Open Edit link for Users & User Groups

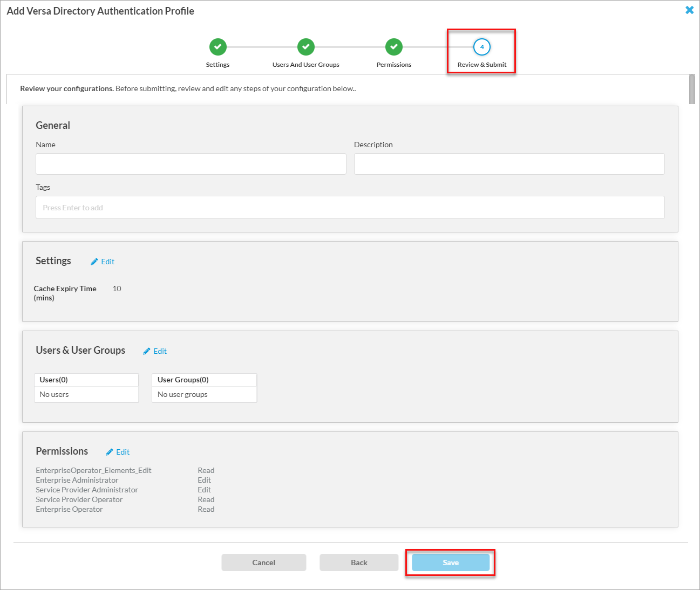tap(160, 351)
